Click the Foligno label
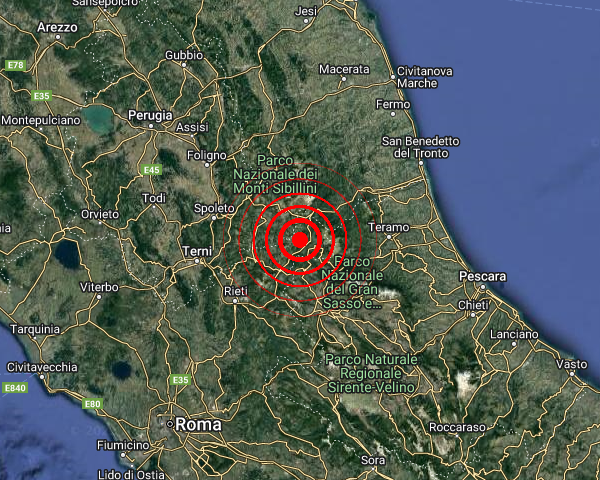Viewport: 600px width, 480px height. click(207, 155)
